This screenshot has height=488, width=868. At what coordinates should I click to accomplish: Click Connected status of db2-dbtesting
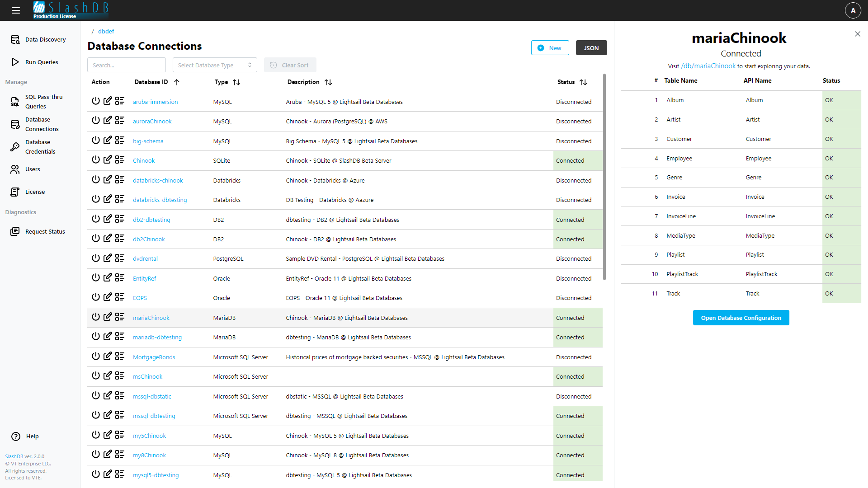578,220
